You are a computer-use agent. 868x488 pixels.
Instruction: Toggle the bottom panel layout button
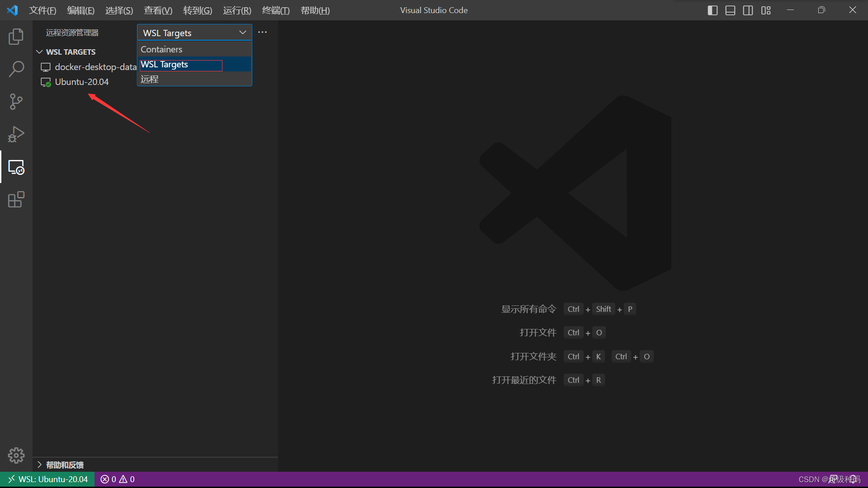point(730,10)
